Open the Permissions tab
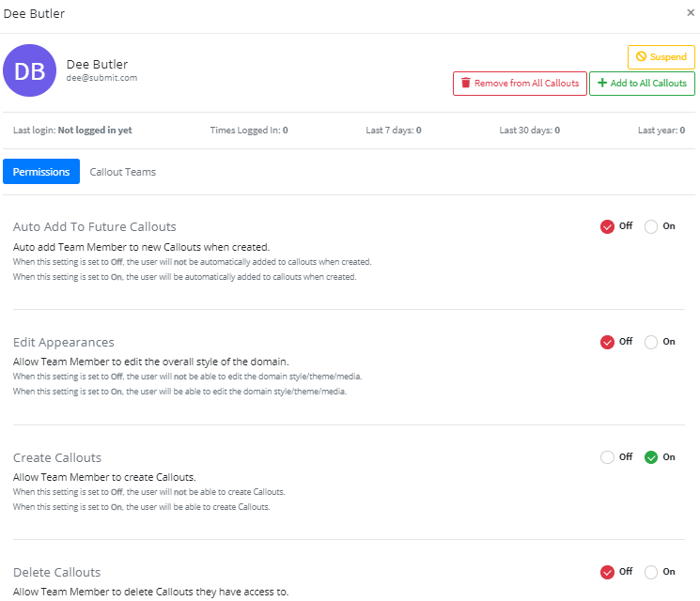This screenshot has width=700, height=601. click(41, 172)
